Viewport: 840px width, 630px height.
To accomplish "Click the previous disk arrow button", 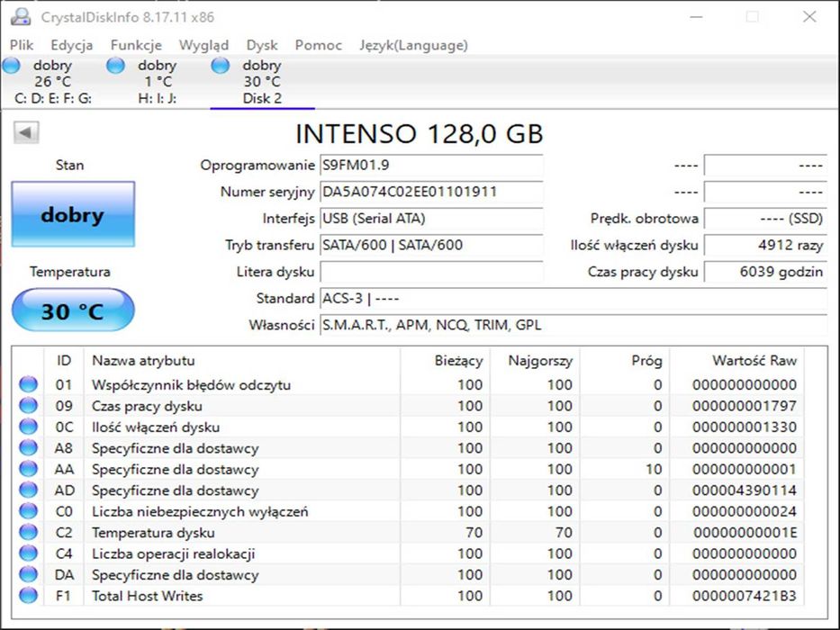I will [x=26, y=131].
